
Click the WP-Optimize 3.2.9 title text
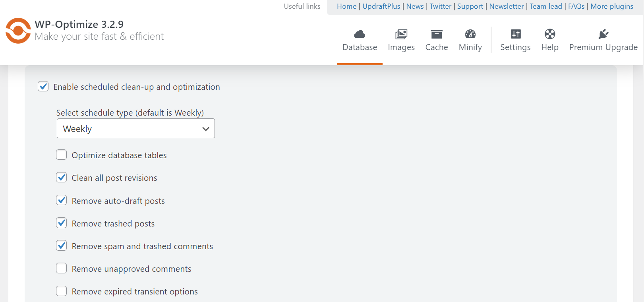(x=79, y=24)
